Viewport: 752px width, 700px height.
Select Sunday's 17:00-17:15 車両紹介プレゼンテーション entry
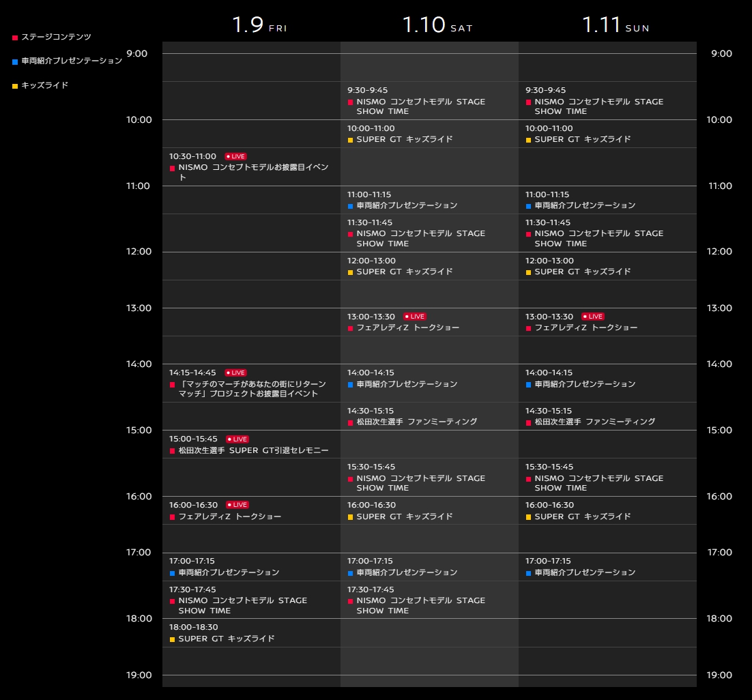coord(584,573)
